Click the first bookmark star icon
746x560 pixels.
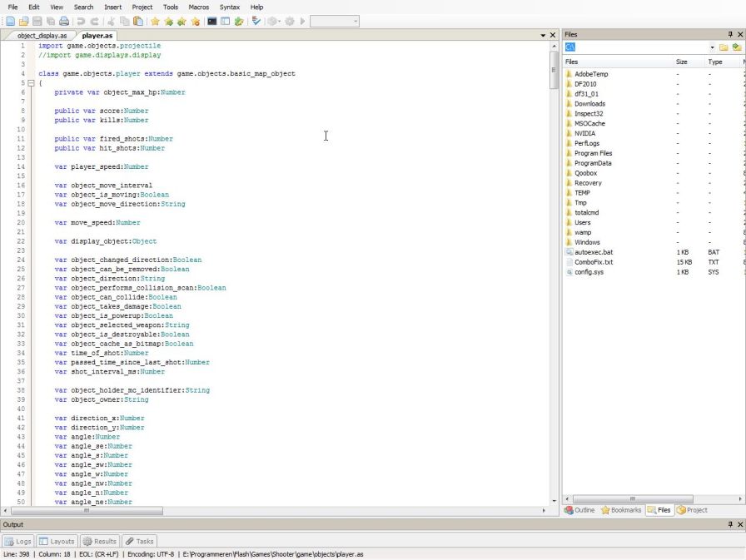pyautogui.click(x=155, y=21)
